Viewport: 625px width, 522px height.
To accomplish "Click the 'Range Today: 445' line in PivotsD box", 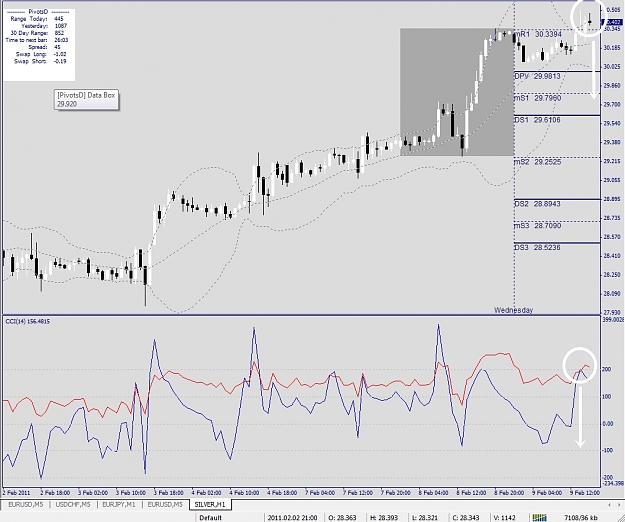I will (x=37, y=19).
